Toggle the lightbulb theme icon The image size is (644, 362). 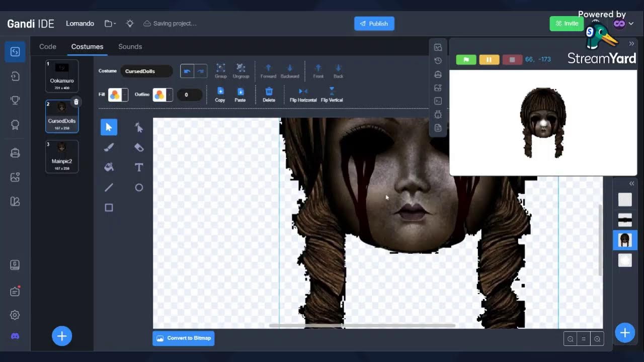(x=130, y=24)
